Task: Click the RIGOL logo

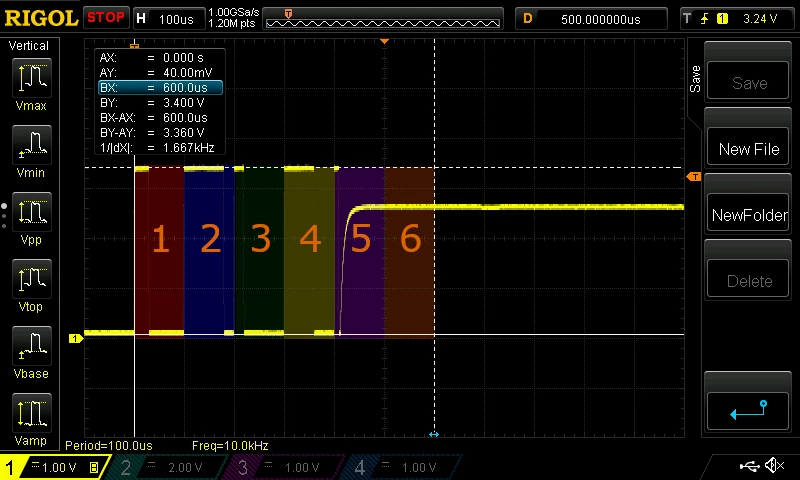Action: coord(41,18)
